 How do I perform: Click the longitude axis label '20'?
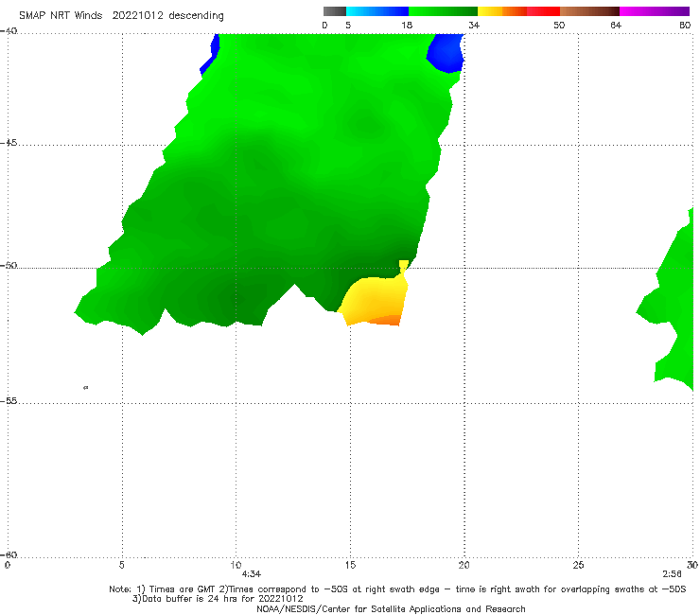[464, 565]
